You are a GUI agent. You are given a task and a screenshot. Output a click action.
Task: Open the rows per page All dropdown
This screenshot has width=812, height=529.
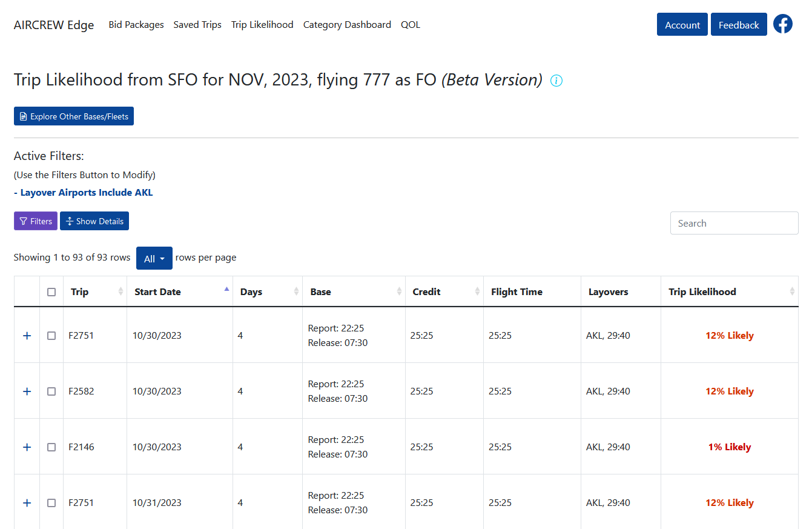(154, 258)
